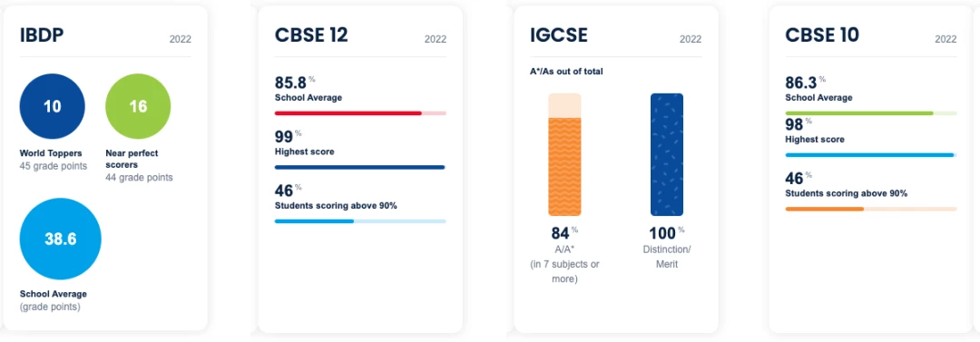This screenshot has height=342, width=980.
Task: Click the World Toppers circle showing 10
Action: tap(53, 106)
